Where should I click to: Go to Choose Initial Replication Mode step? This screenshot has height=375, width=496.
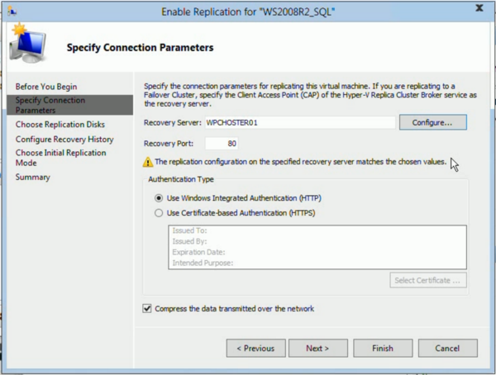coord(61,158)
